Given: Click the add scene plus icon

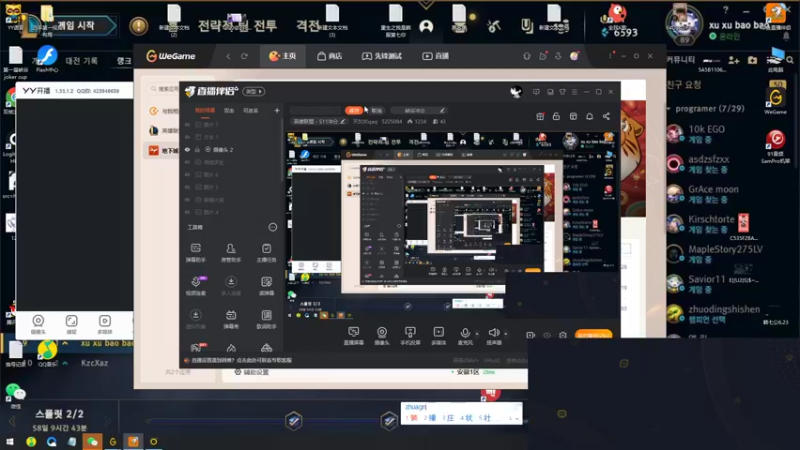Looking at the screenshot, I should pos(277,110).
